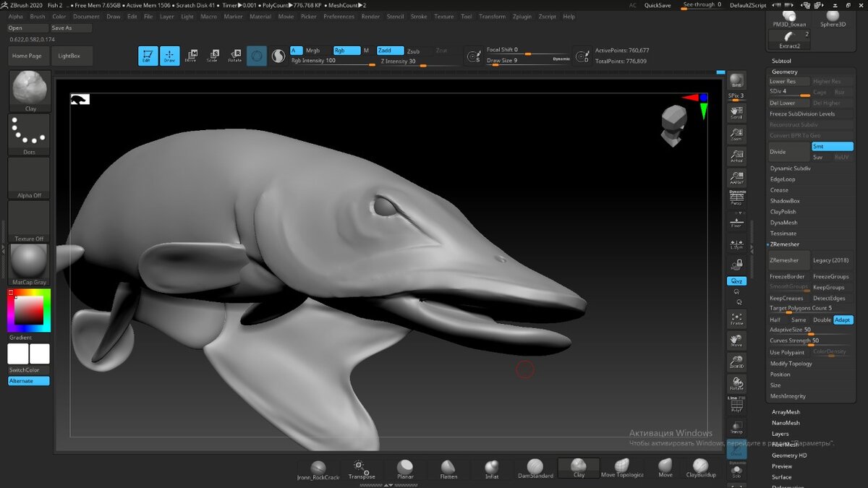Open the MatCap Gray material selector

click(29, 265)
